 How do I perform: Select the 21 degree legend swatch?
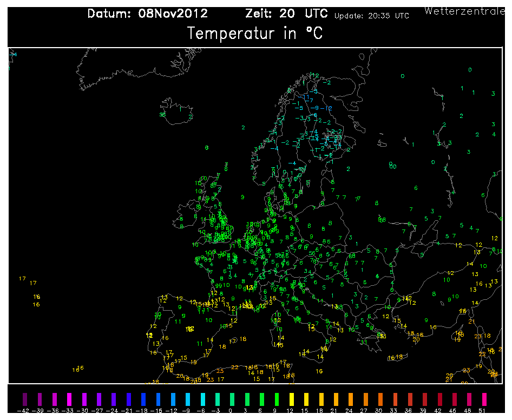point(336,399)
